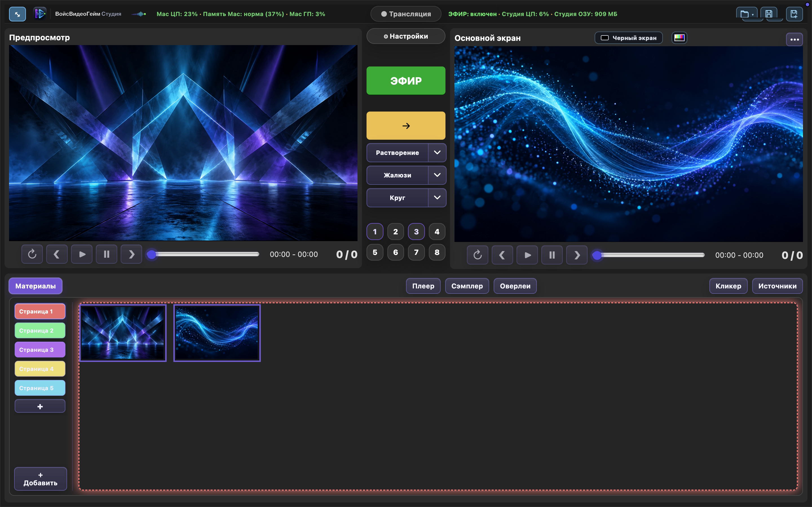Click the color bars test pattern icon
The image size is (812, 507).
pos(679,37)
